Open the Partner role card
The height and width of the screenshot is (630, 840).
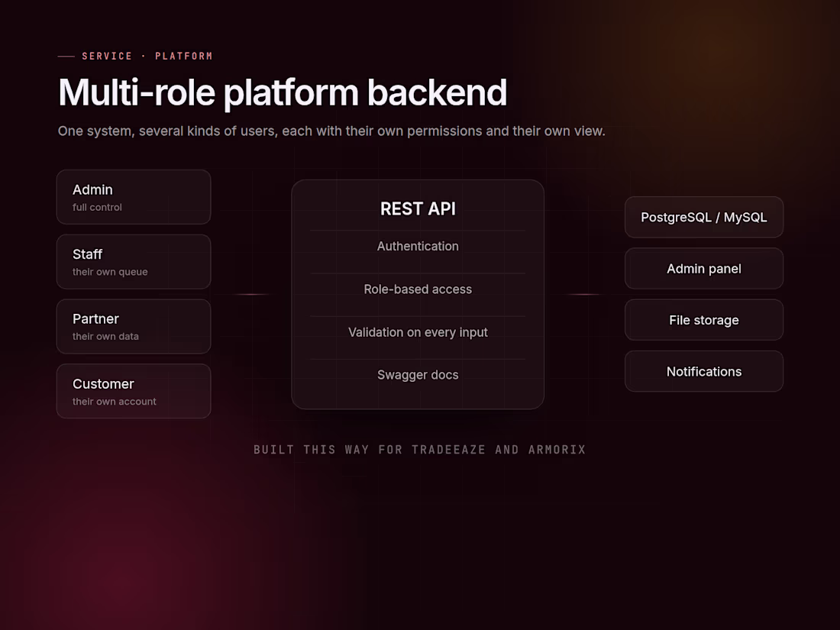[x=134, y=326]
